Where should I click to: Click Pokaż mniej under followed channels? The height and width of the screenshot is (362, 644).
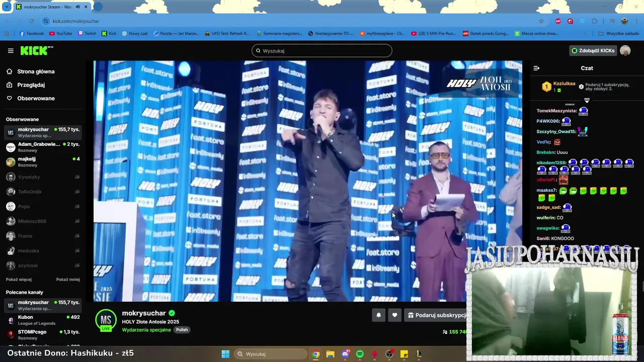[x=68, y=280]
